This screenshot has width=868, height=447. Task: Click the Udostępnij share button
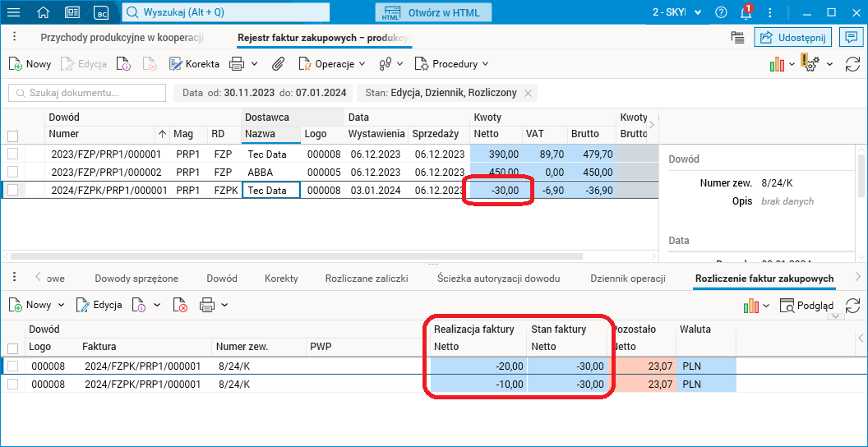(792, 37)
